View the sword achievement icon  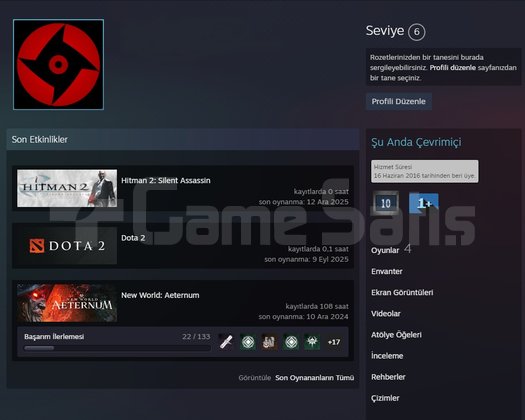[x=226, y=342]
